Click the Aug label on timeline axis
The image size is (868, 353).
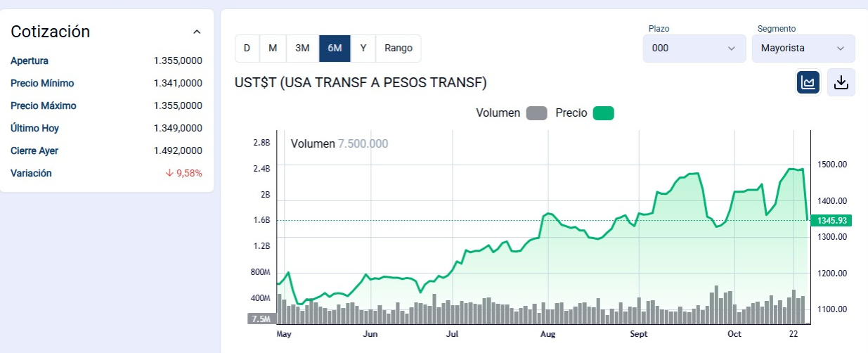click(x=548, y=334)
